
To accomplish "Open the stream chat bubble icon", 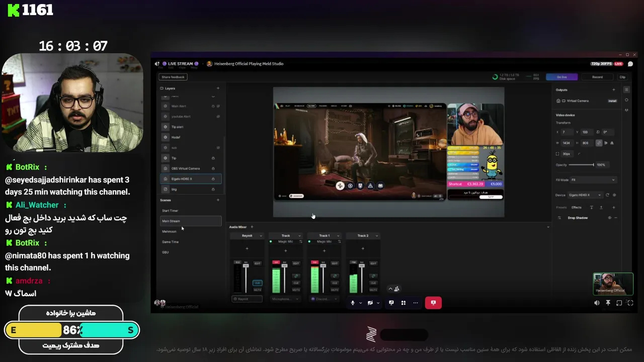I will [x=630, y=64].
